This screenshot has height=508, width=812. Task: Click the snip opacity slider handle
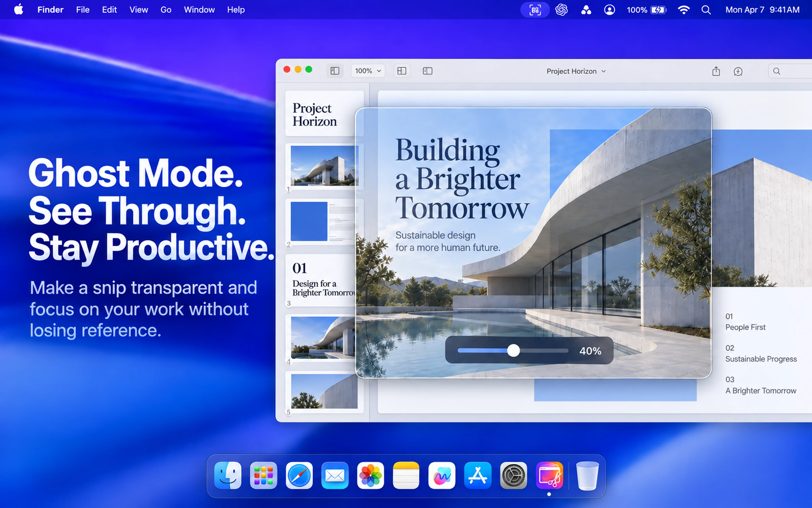513,351
